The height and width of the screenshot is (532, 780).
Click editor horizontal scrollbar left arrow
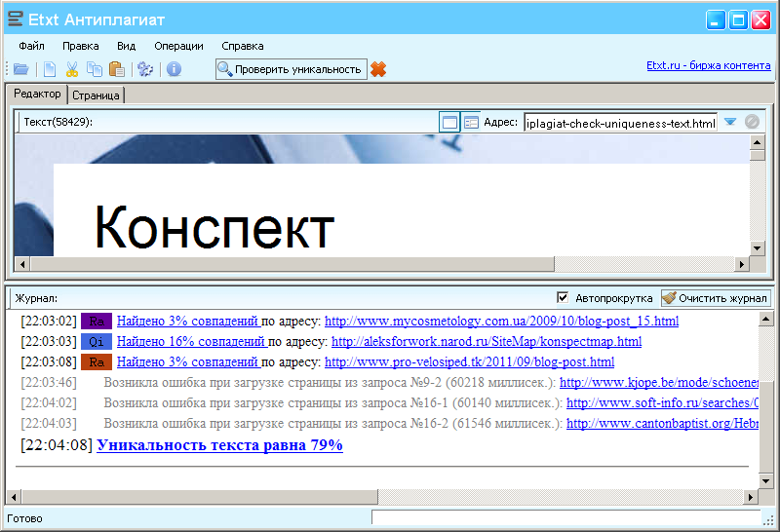tap(21, 264)
